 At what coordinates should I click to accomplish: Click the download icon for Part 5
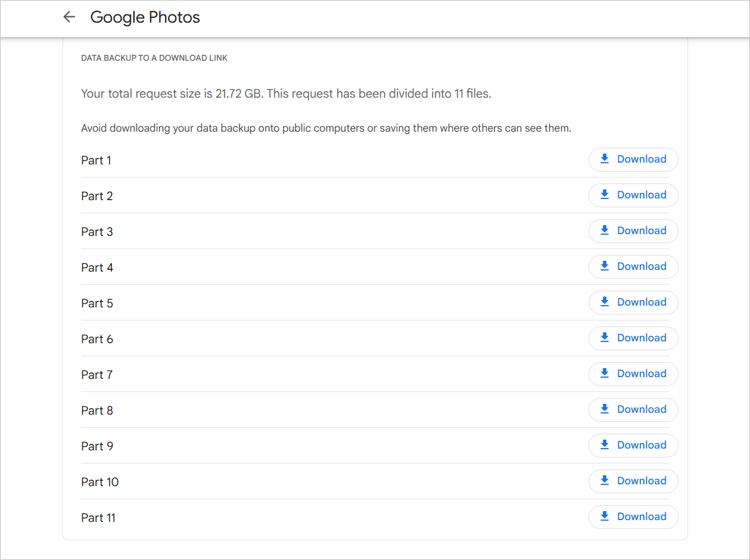[605, 302]
